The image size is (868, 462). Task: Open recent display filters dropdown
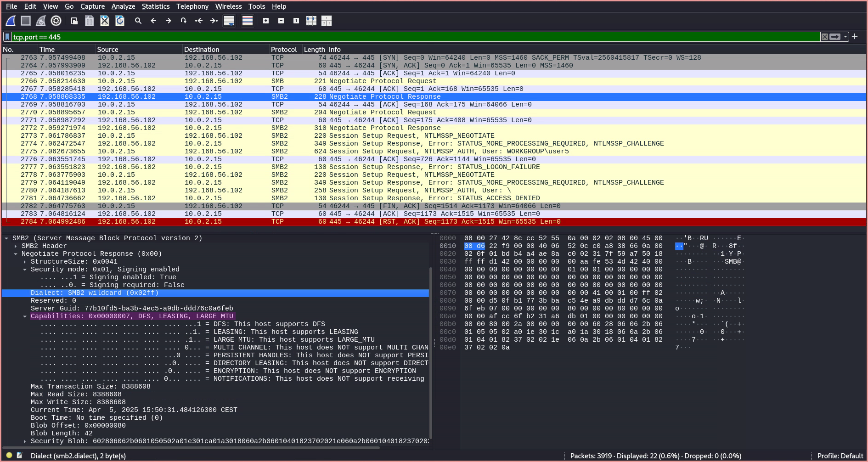pos(845,37)
